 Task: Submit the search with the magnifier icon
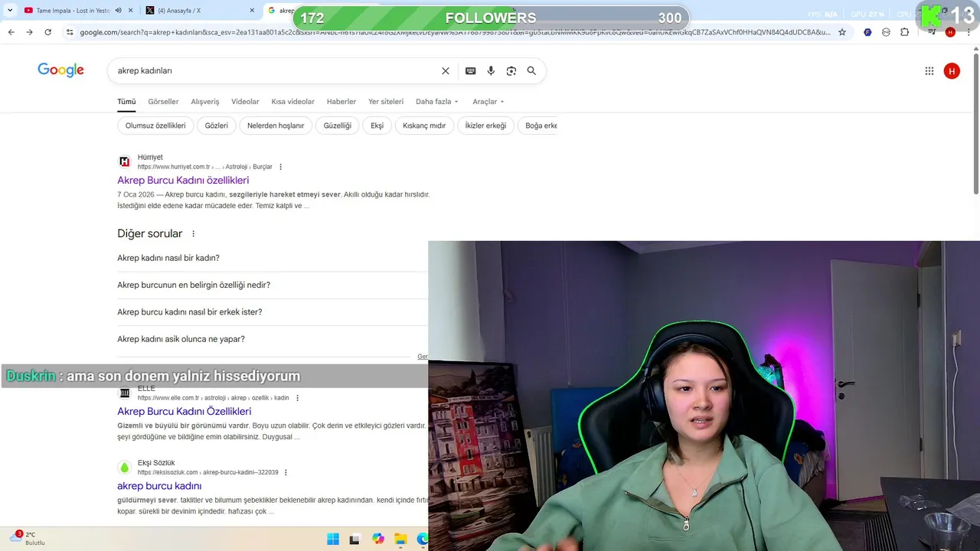(x=531, y=71)
